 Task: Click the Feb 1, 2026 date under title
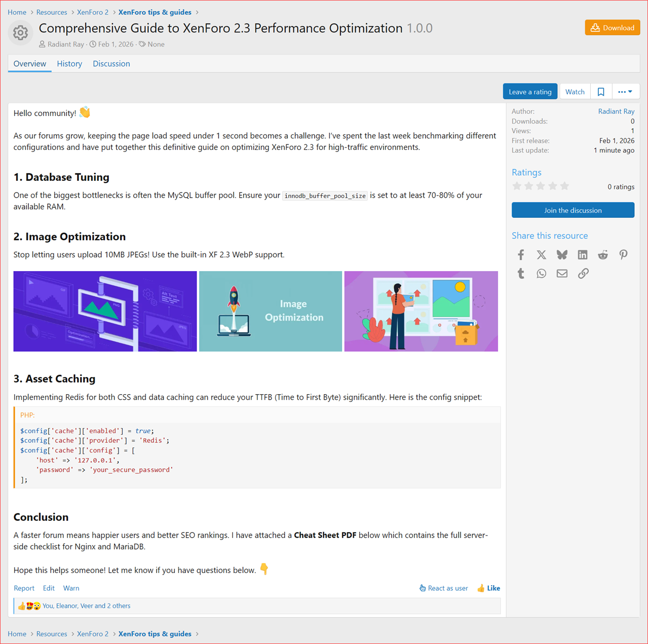(x=116, y=45)
